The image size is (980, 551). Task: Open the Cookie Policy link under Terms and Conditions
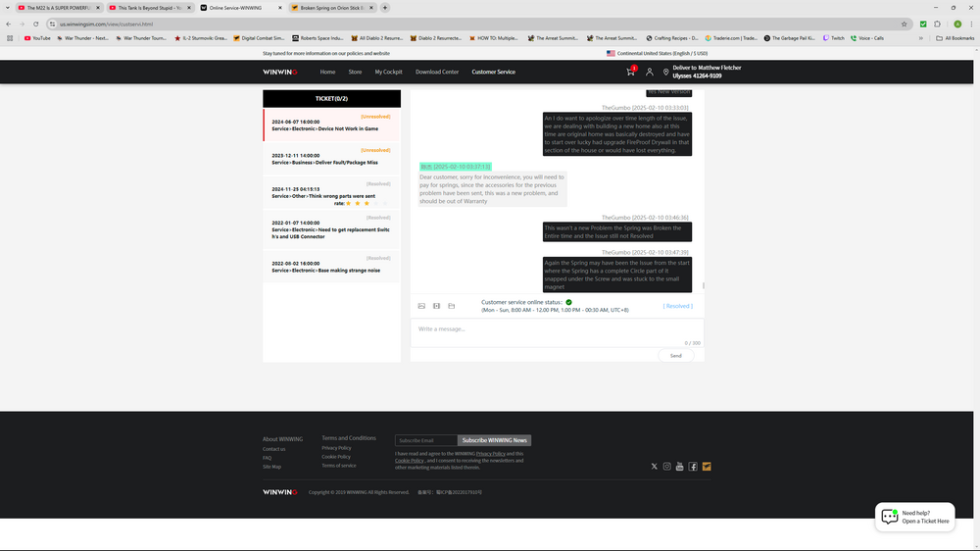click(335, 457)
